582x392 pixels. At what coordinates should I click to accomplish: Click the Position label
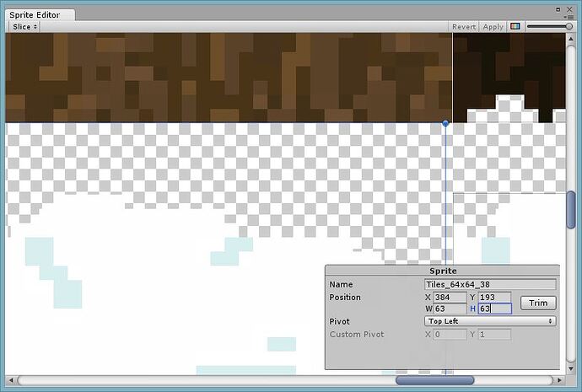tap(345, 298)
